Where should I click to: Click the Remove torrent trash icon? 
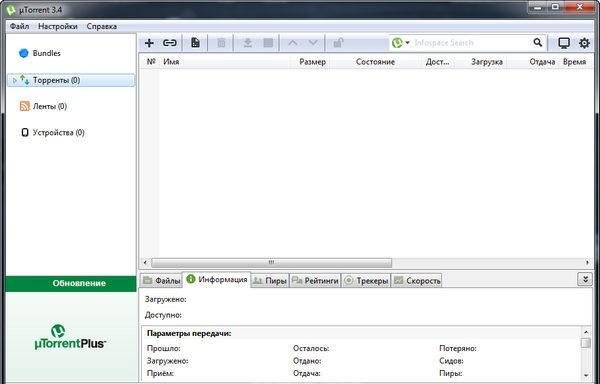pos(221,43)
